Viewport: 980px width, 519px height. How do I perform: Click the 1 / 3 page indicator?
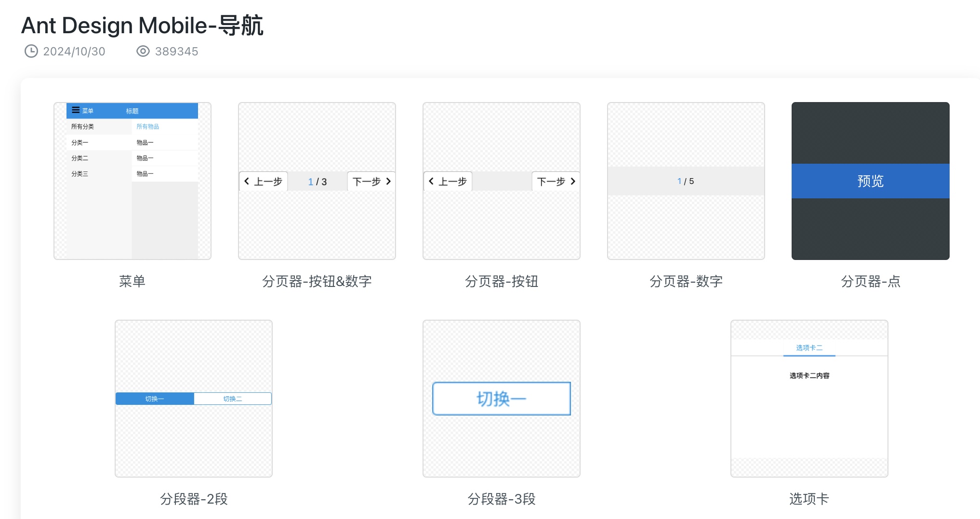(318, 182)
